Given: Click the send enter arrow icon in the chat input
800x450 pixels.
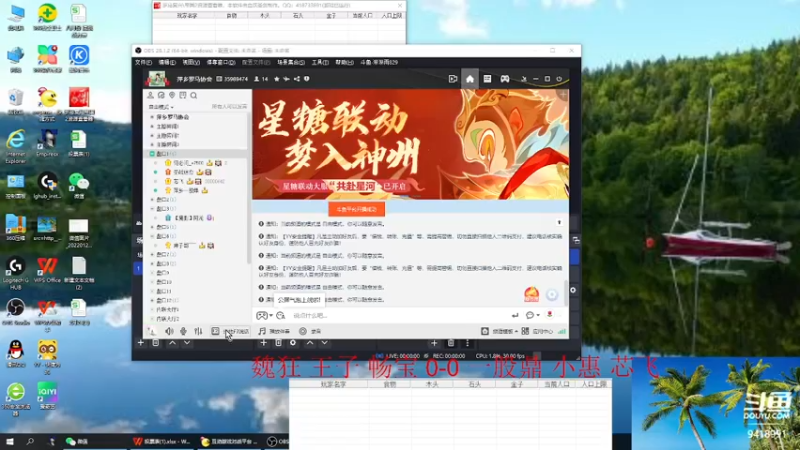Looking at the screenshot, I should pyautogui.click(x=515, y=315).
